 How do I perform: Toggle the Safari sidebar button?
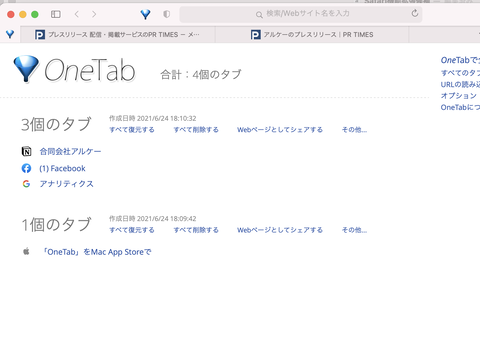pyautogui.click(x=56, y=14)
